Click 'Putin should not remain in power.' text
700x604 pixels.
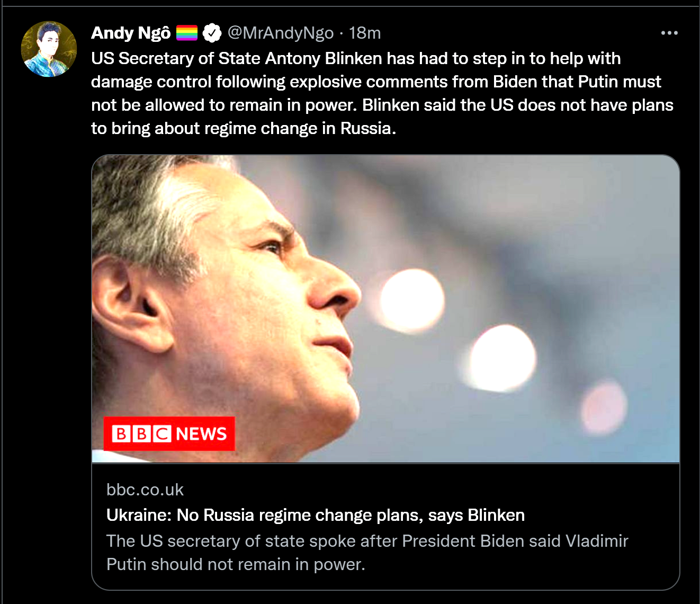pyautogui.click(x=236, y=564)
